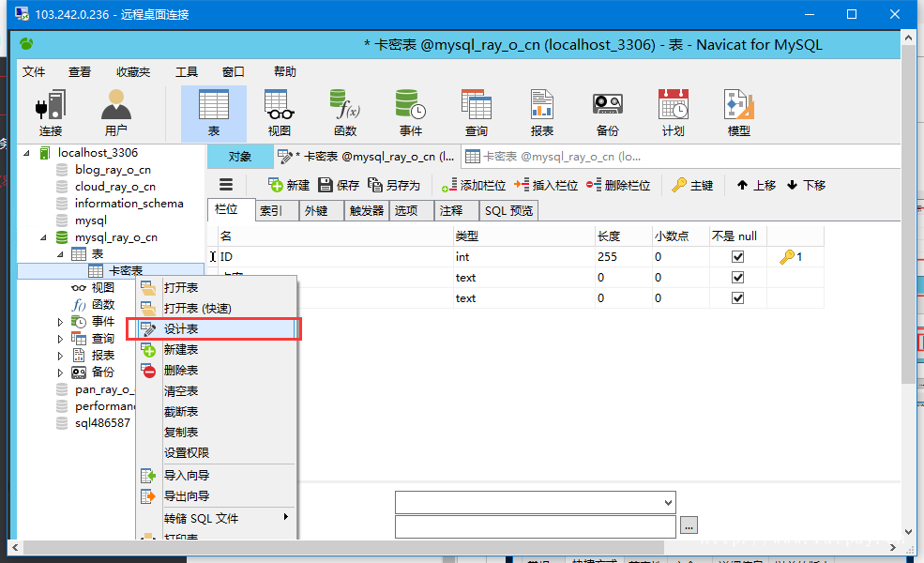Collapse the localhost_3306 connection tree node
Image resolution: width=924 pixels, height=563 pixels.
(26, 153)
